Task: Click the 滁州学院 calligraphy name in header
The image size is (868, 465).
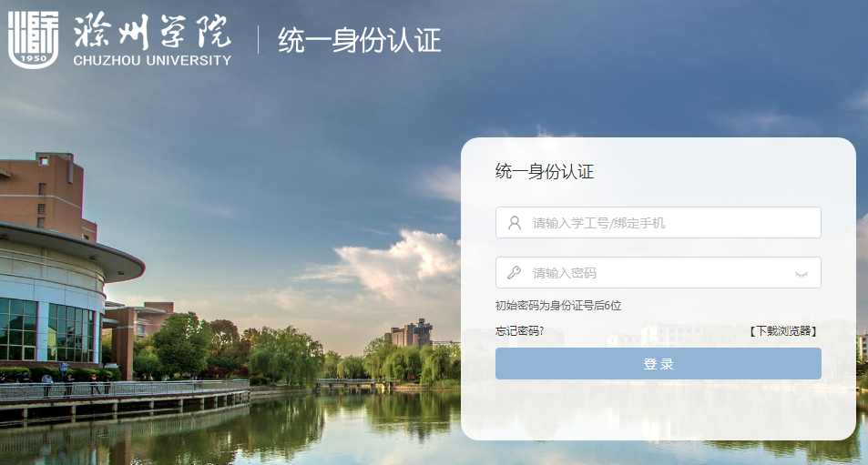Action: click(x=153, y=30)
